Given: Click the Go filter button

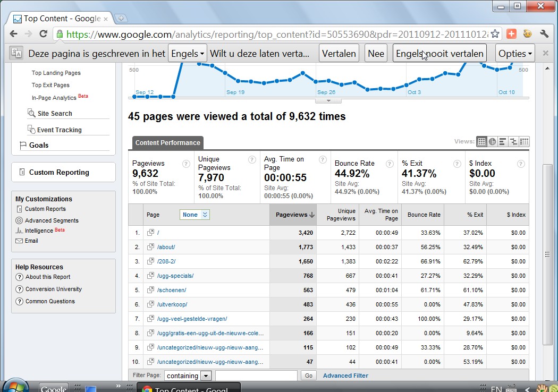Looking at the screenshot, I should tap(309, 376).
